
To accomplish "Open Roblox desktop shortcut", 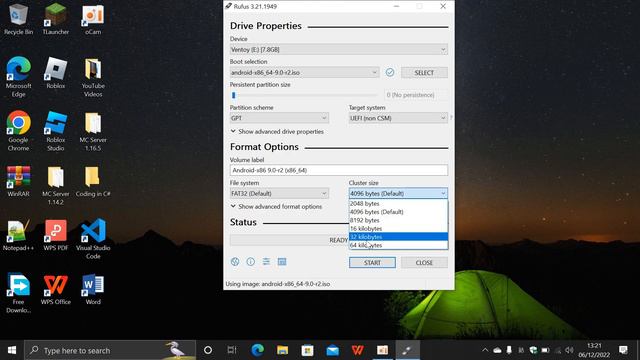I will [56, 73].
